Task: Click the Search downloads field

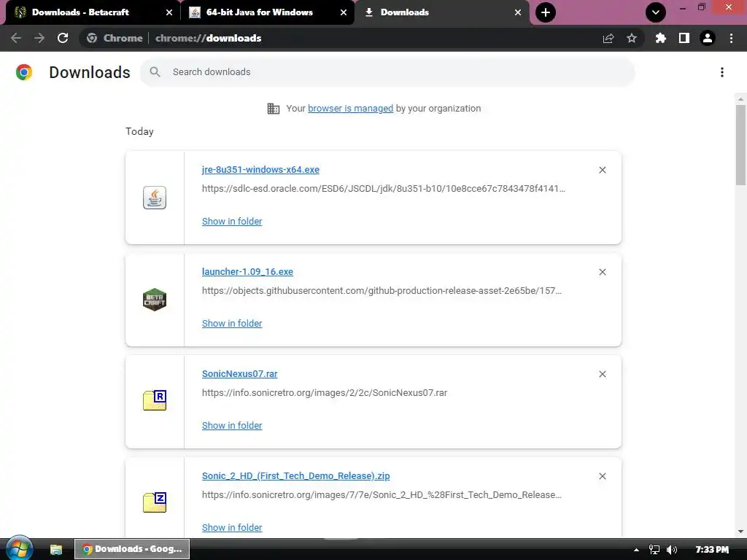Action: (387, 72)
